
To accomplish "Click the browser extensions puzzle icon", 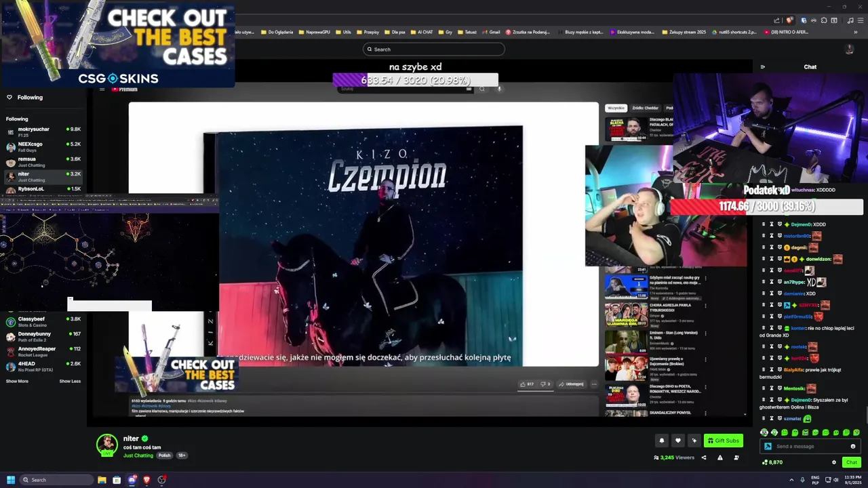I will 824,20.
